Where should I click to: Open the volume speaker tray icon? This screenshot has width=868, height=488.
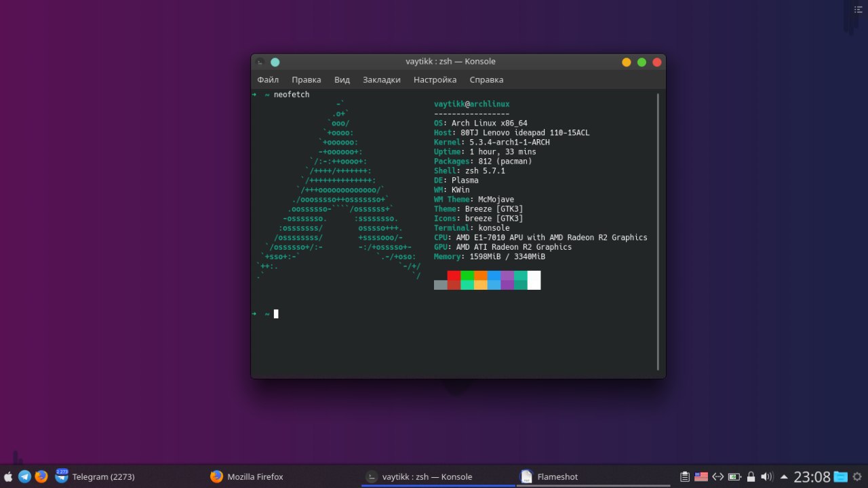(767, 476)
